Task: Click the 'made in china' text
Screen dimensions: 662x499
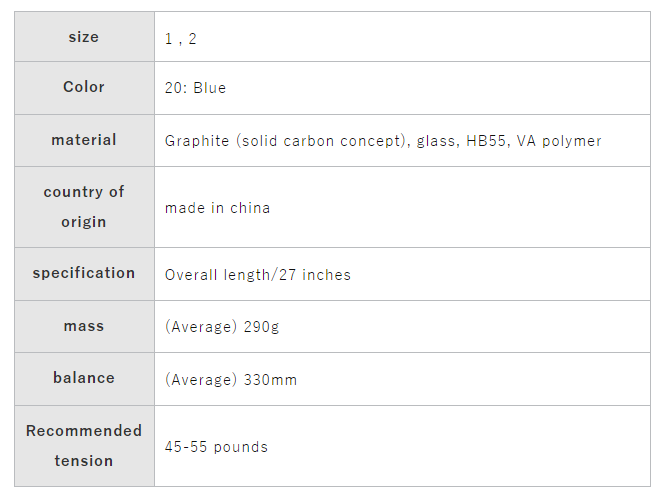Action: pyautogui.click(x=217, y=208)
